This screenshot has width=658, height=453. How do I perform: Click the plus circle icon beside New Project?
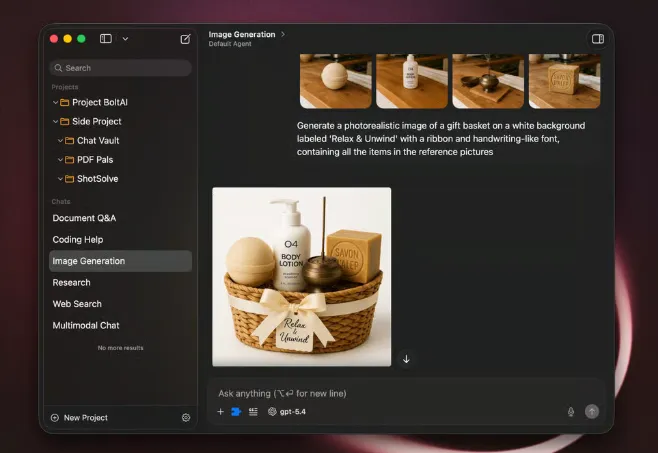coord(55,418)
